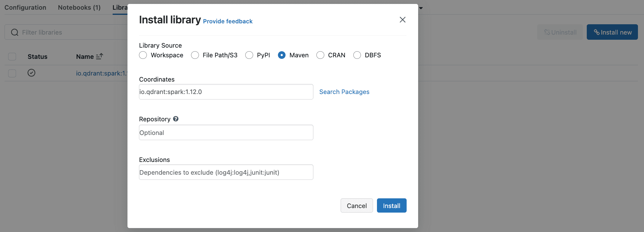The height and width of the screenshot is (232, 644).
Task: Select the Workspace library source
Action: point(143,55)
